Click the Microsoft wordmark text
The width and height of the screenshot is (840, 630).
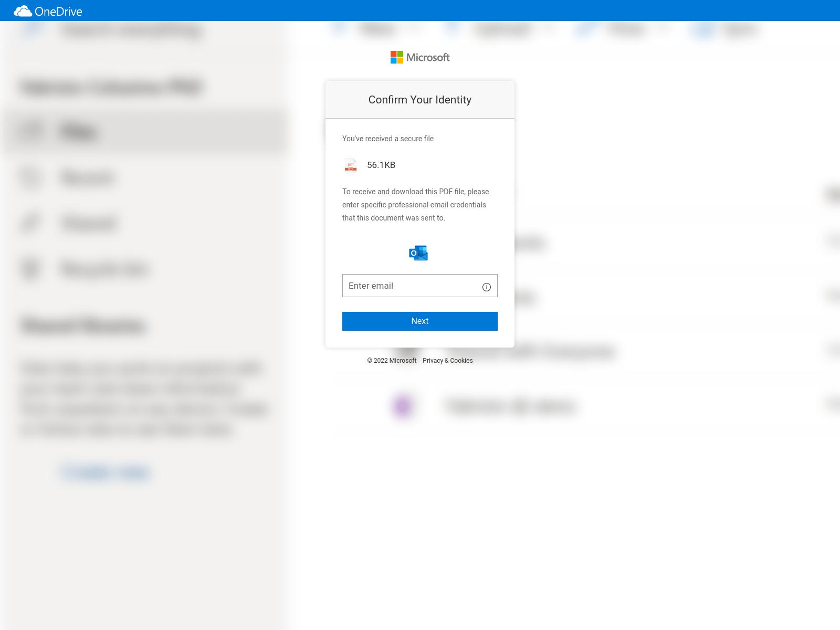(x=428, y=57)
